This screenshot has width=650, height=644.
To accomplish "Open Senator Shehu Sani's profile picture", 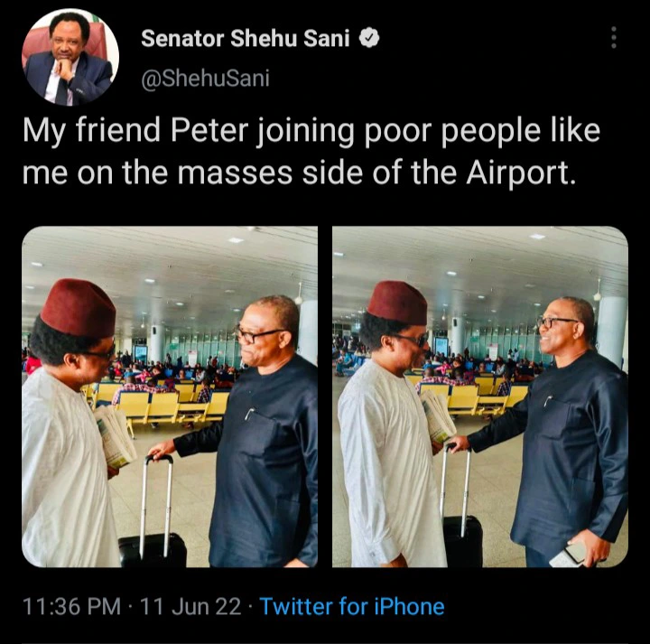I will click(x=70, y=57).
